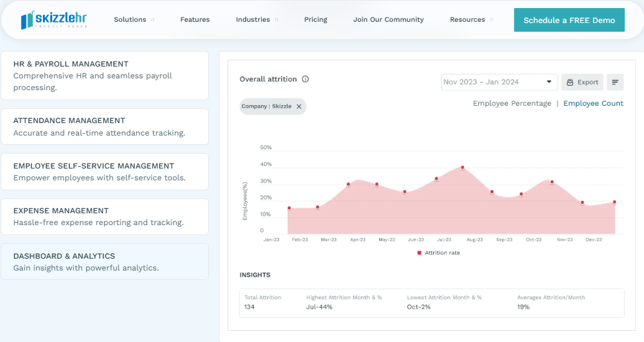This screenshot has width=644, height=342.
Task: Select the Aug-23 peak data point
Action: click(462, 168)
